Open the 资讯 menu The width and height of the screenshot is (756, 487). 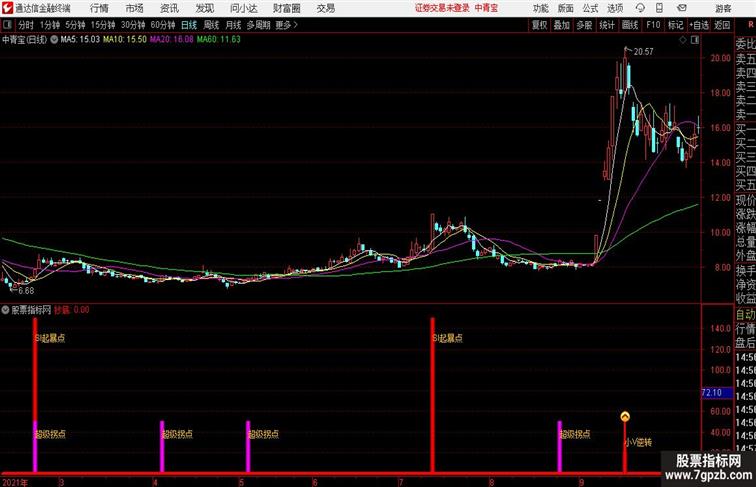coord(169,8)
